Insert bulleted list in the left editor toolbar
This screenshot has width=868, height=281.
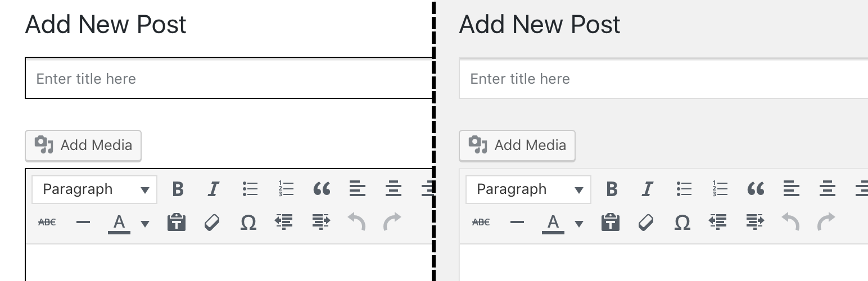[x=250, y=189]
